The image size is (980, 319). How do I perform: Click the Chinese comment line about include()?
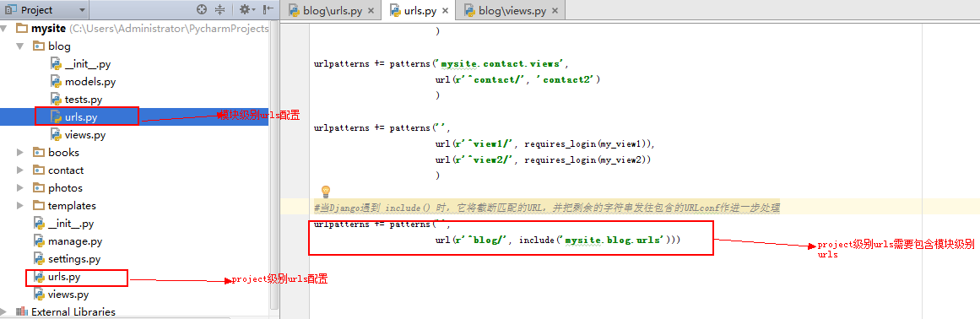point(546,207)
